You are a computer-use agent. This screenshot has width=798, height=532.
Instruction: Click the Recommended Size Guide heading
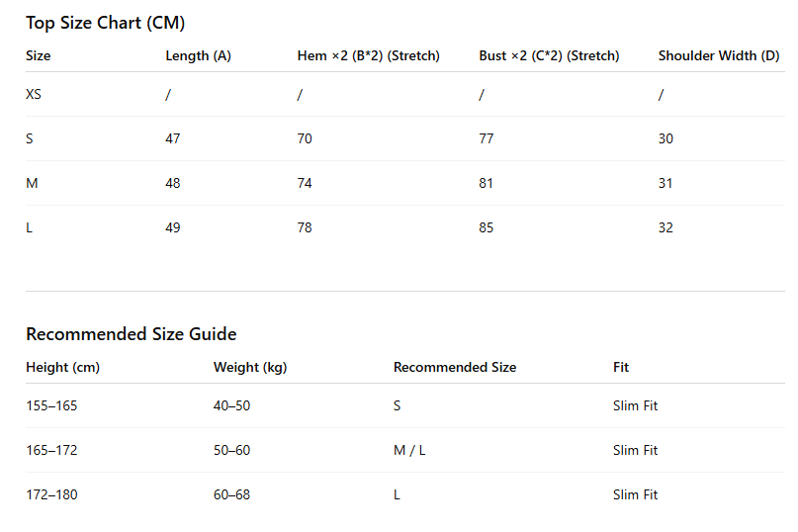132,334
